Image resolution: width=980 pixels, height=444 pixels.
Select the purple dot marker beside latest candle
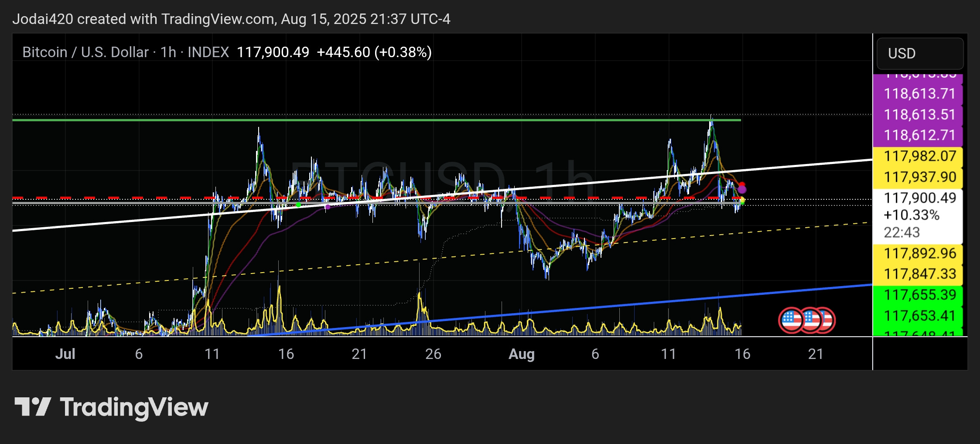(742, 190)
